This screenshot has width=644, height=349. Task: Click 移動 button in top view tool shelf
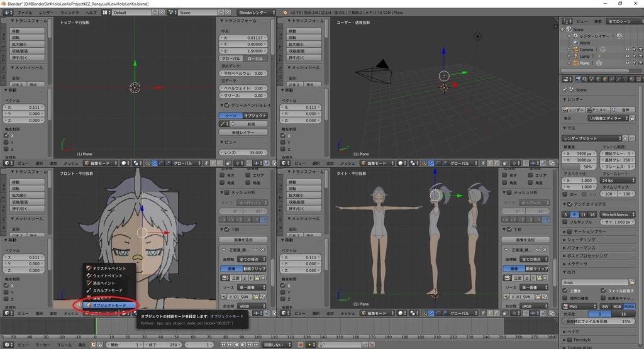[x=27, y=31]
